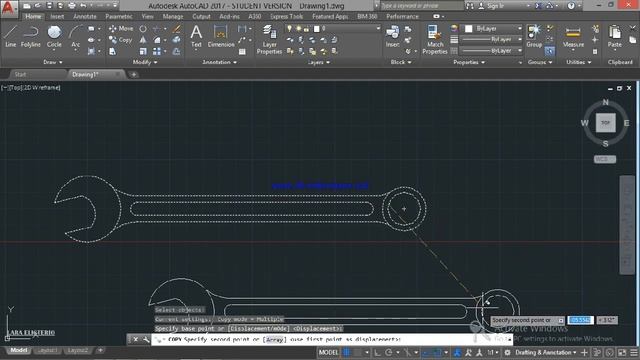
Task: Toggle ortho mode in status bar
Action: coord(377,352)
